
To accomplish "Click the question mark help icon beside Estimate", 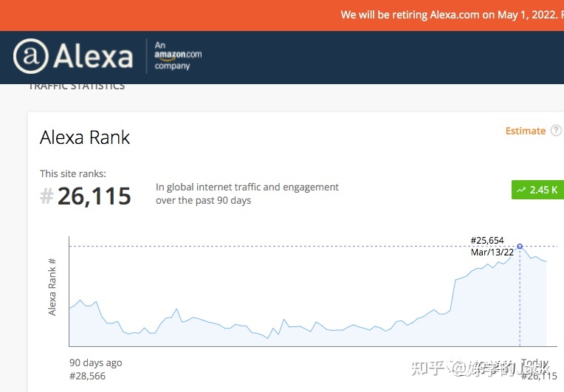I will click(556, 130).
